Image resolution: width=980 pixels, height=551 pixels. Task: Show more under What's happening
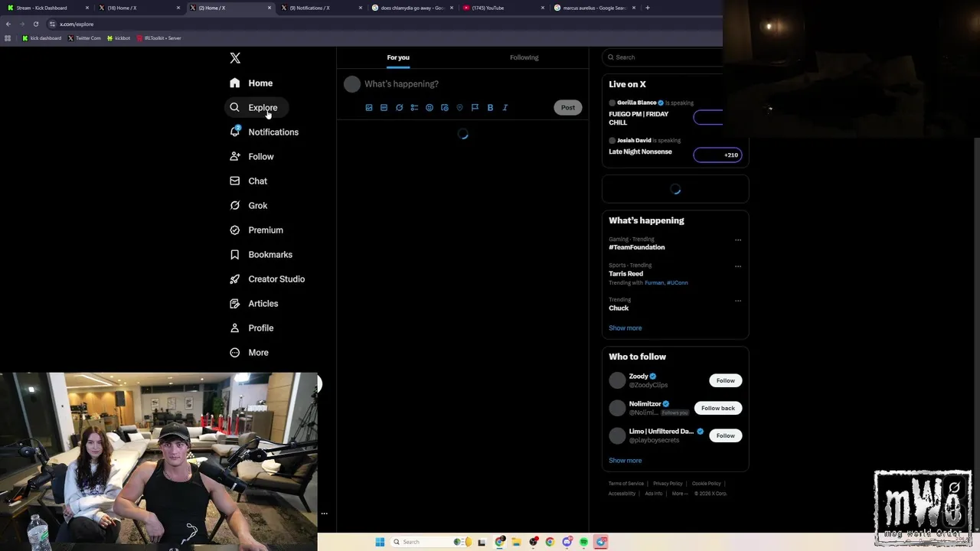tap(626, 328)
